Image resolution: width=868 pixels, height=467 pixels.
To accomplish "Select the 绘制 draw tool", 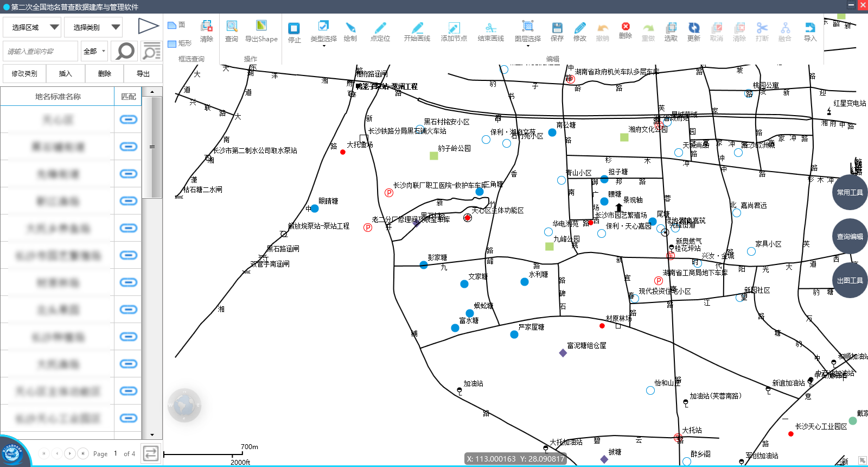I will (x=350, y=31).
